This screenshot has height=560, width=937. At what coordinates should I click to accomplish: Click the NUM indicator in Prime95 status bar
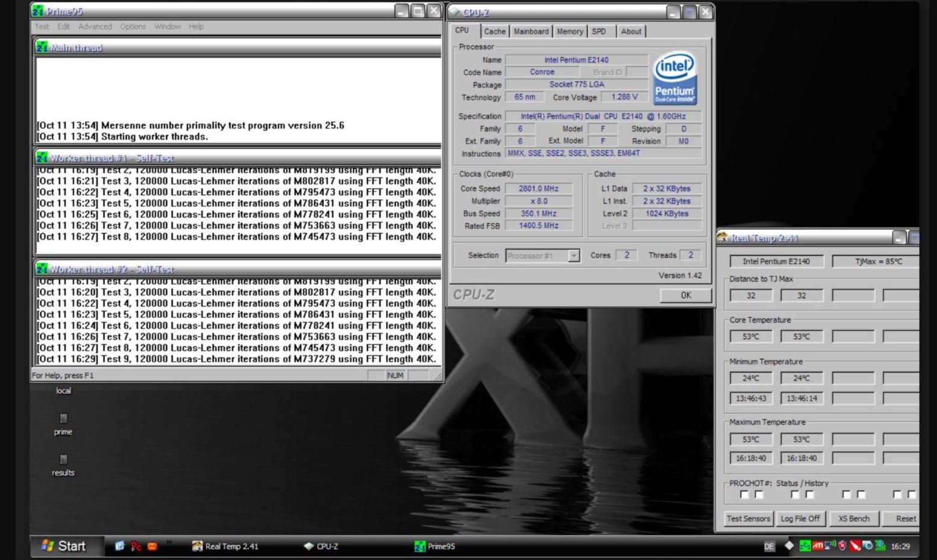(395, 375)
